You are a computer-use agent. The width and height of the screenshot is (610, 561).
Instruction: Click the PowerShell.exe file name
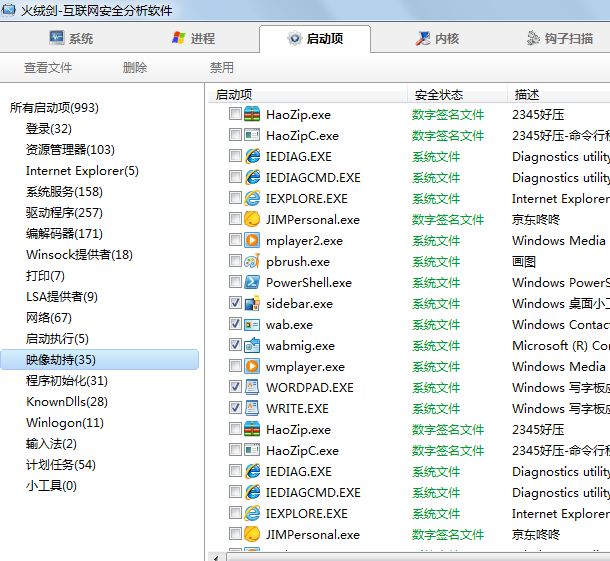309,283
